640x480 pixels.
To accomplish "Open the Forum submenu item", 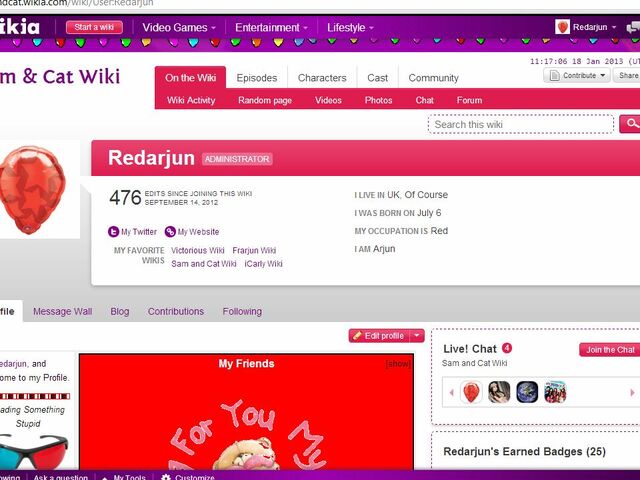I will pos(469,100).
